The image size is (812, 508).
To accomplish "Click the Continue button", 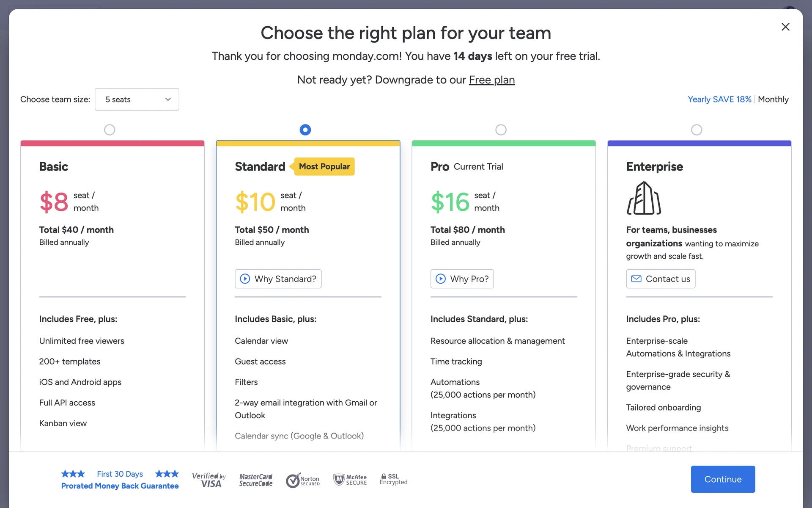I will [723, 479].
